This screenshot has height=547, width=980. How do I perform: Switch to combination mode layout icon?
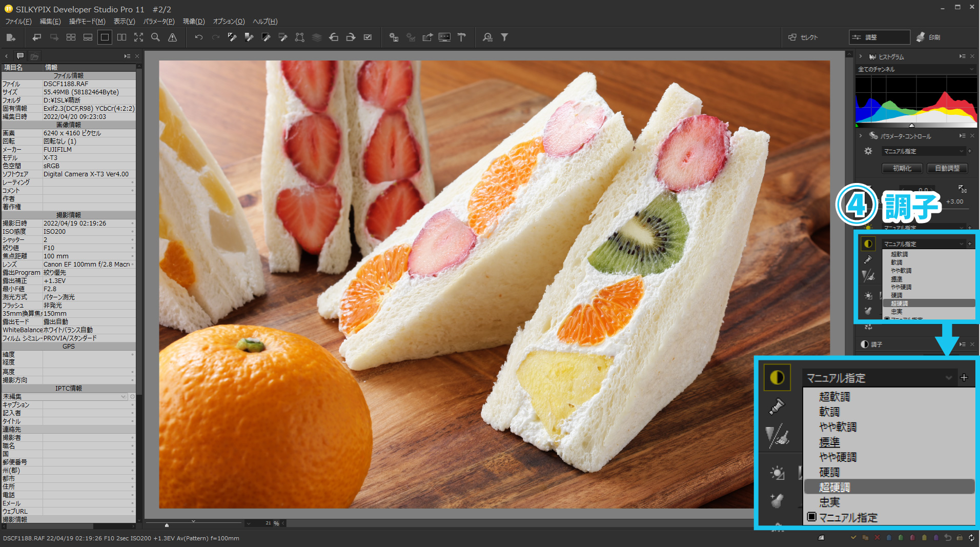coord(88,37)
